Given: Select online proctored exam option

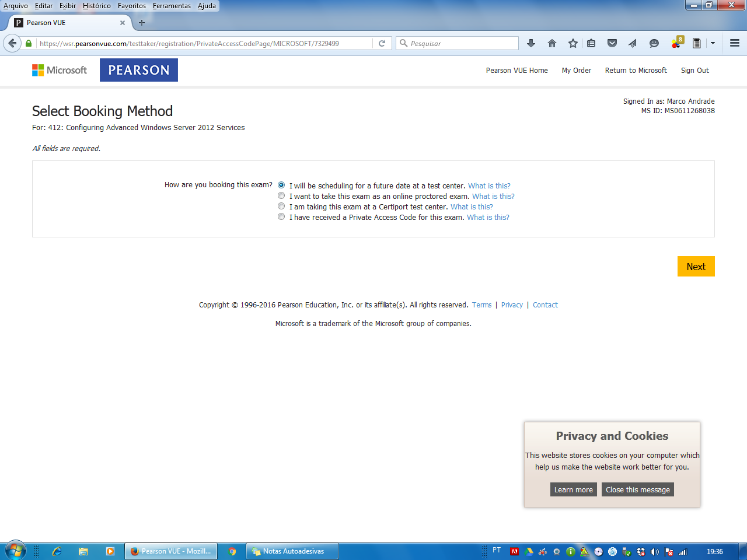Looking at the screenshot, I should [x=281, y=195].
